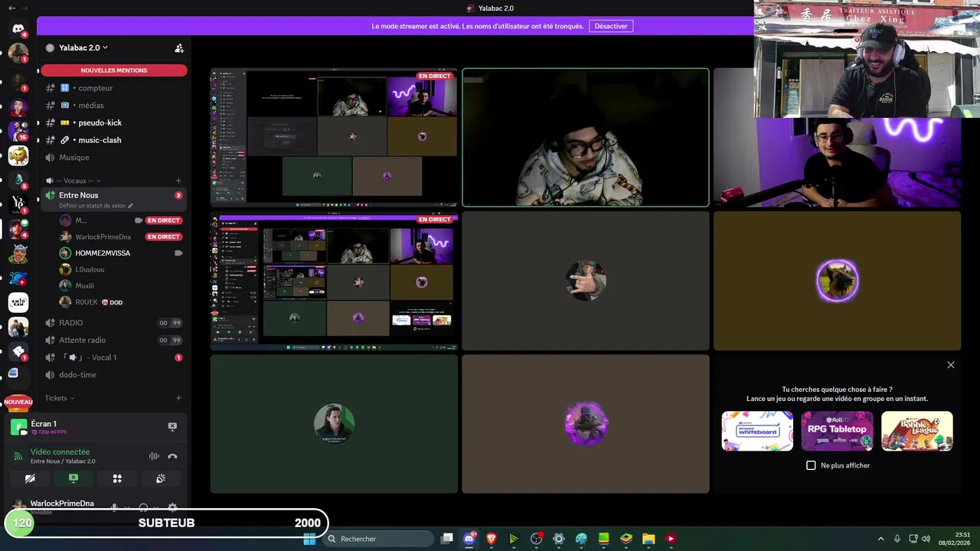Open system tray volume icon

coord(926,539)
